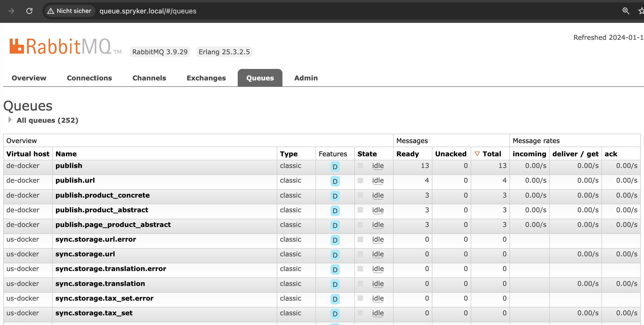Click the RabbitMQ logo
Viewport: 644px width, 325px height.
[x=65, y=47]
